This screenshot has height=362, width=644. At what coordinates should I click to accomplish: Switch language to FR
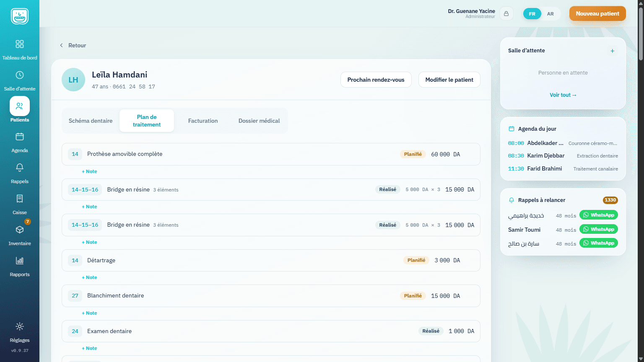(532, 14)
